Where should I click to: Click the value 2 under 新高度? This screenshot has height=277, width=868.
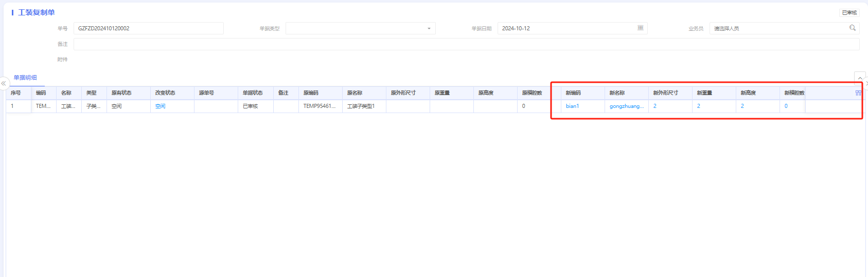(742, 106)
